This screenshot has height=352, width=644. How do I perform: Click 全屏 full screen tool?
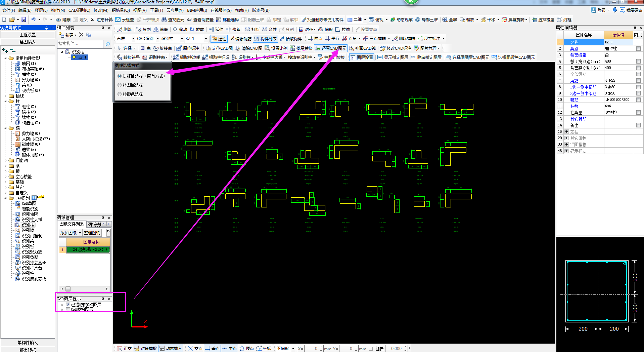click(449, 19)
